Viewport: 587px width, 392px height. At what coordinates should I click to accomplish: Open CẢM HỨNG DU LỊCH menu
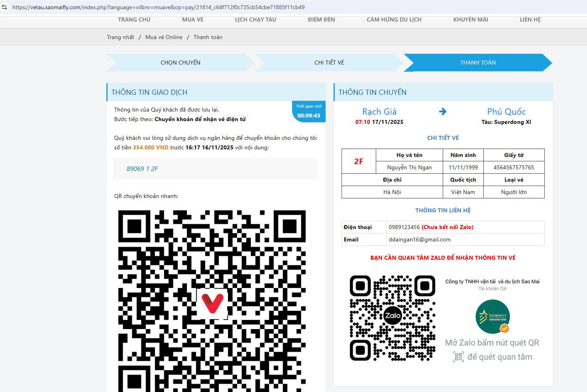point(394,20)
